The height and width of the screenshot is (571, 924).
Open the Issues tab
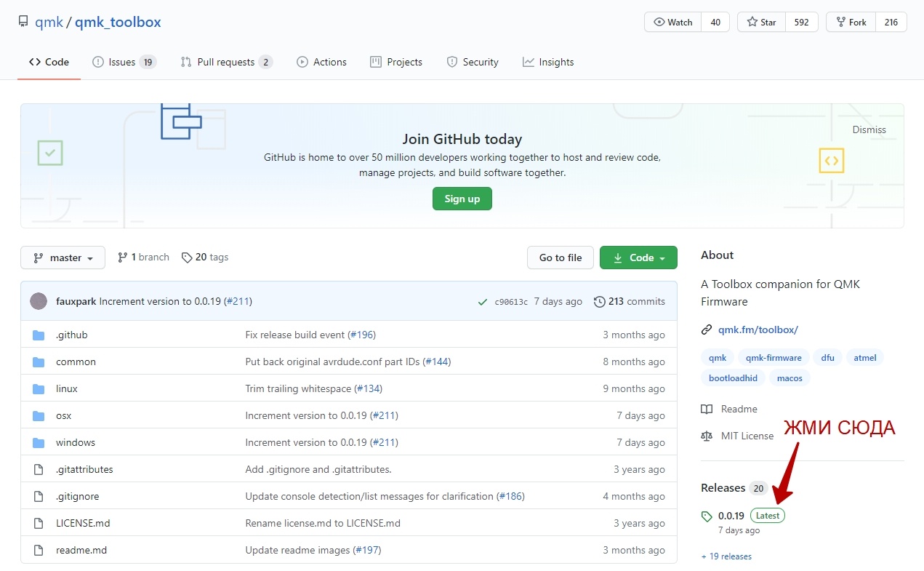point(124,62)
